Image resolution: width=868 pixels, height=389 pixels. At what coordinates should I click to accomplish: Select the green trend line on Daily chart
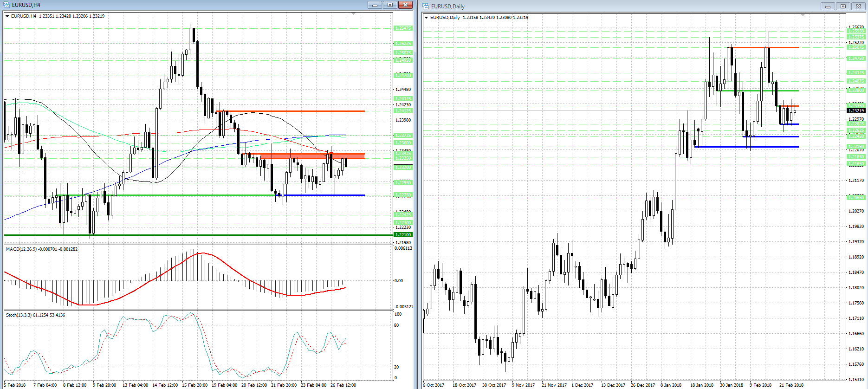point(758,91)
